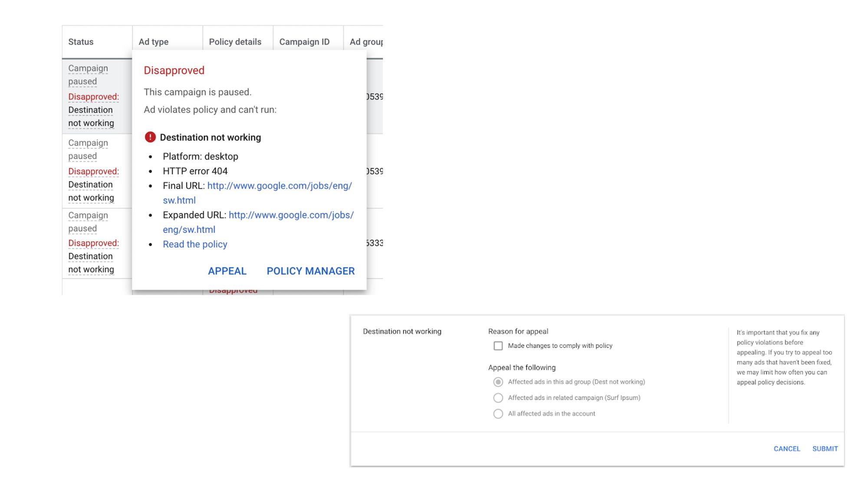Click CANCEL in the appeal dialog
The height and width of the screenshot is (488, 868).
[x=786, y=449]
